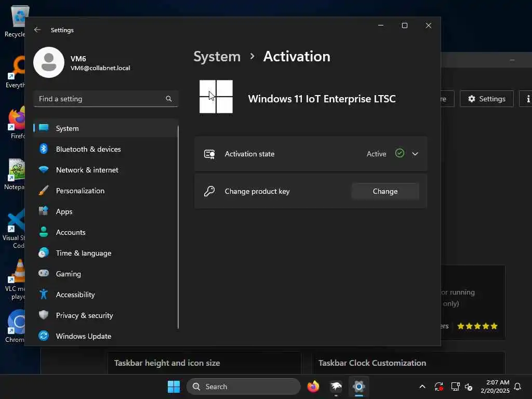
Task: Open Taskbar Clock Customization section
Action: tap(408, 363)
